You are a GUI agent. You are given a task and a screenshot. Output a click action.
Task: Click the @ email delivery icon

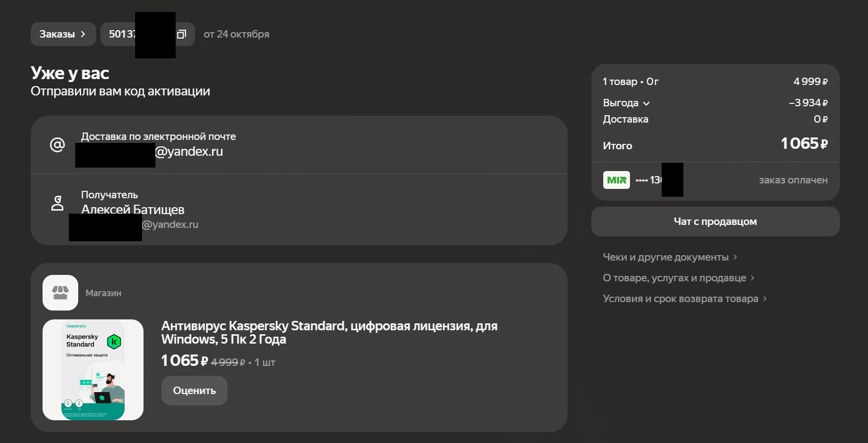57,144
